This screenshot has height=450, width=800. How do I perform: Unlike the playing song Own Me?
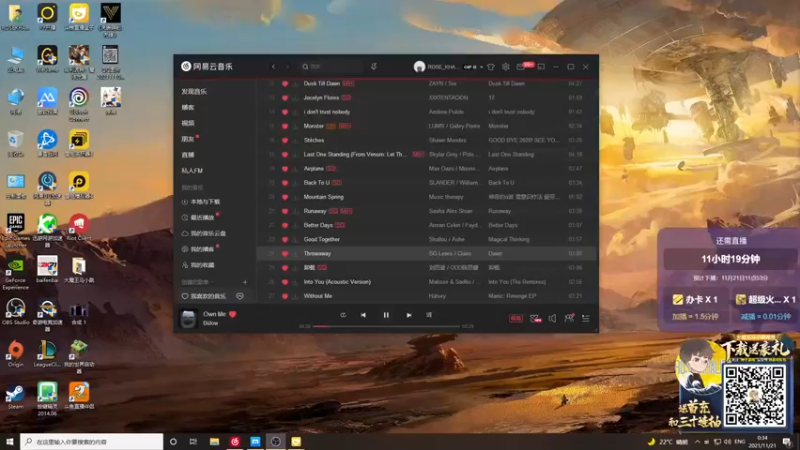(233, 314)
